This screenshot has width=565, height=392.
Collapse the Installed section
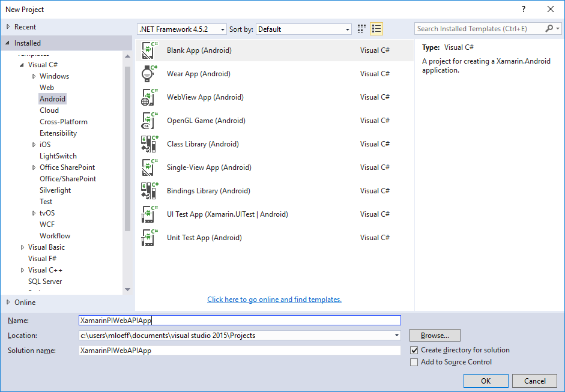[8, 43]
